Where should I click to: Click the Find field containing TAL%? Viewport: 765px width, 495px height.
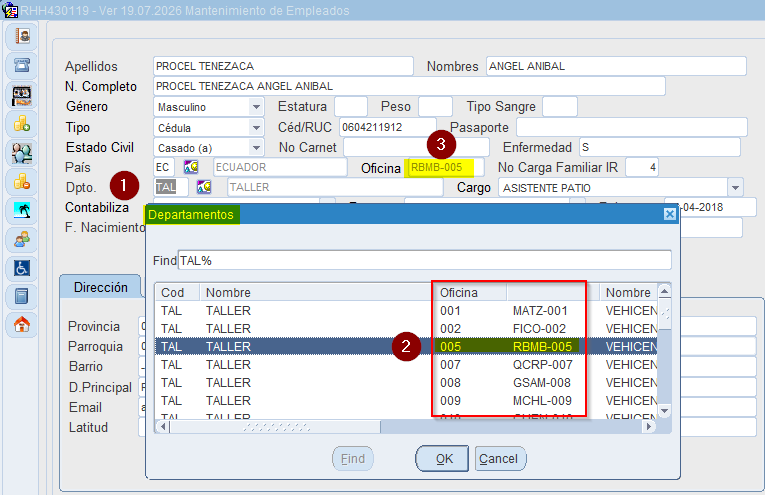[424, 260]
